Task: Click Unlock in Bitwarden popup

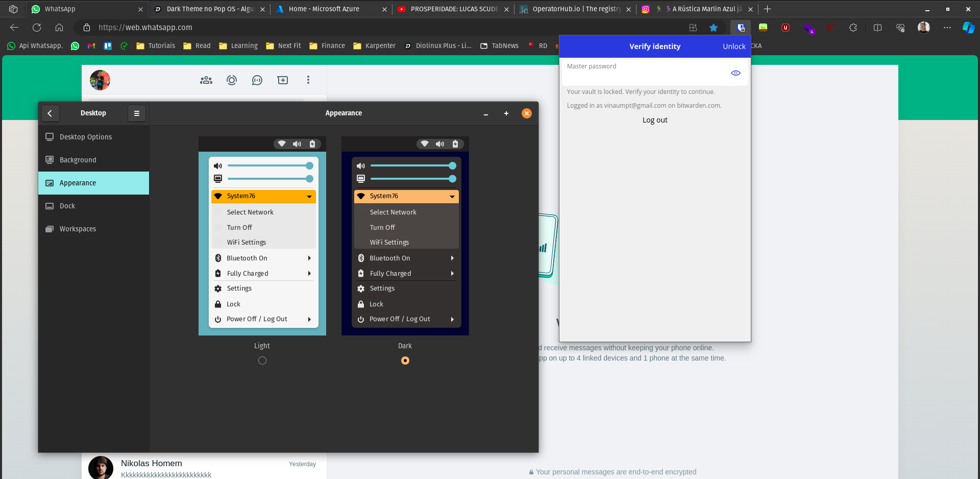Action: pos(734,46)
